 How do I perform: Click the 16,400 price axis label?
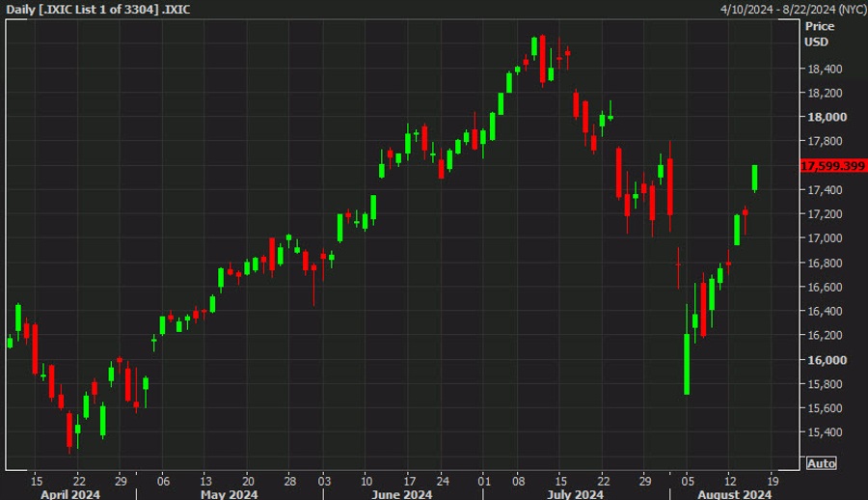tap(825, 311)
